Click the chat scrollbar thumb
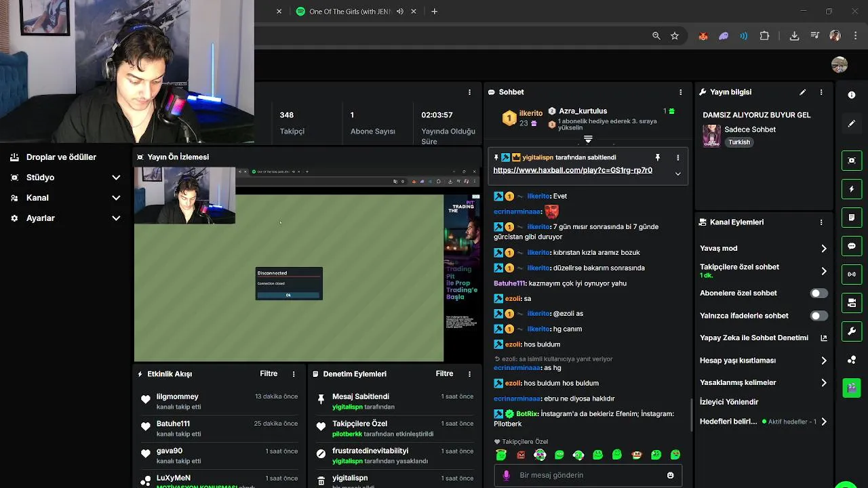 (x=691, y=413)
